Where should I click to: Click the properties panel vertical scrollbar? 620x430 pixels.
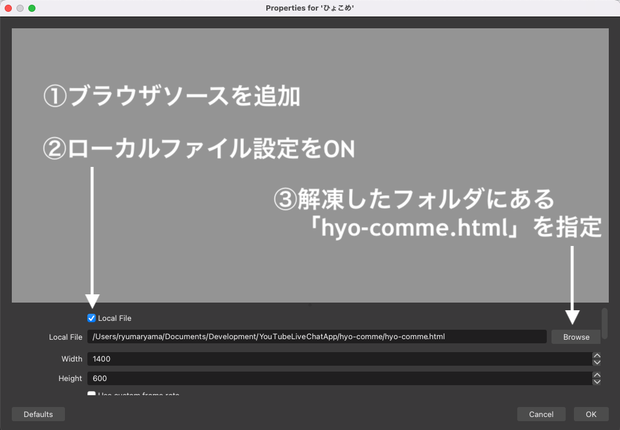(x=604, y=324)
